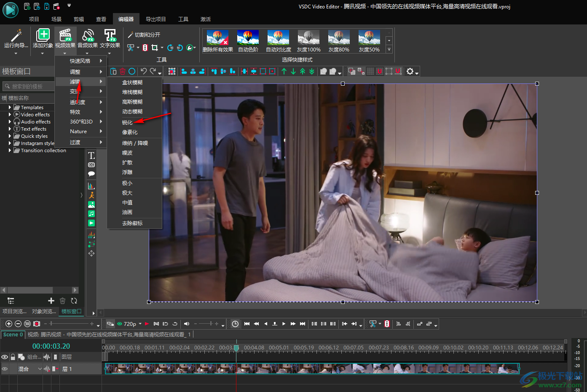Toggle waveform display on the 层 1 track
The height and width of the screenshot is (392, 587).
47,369
